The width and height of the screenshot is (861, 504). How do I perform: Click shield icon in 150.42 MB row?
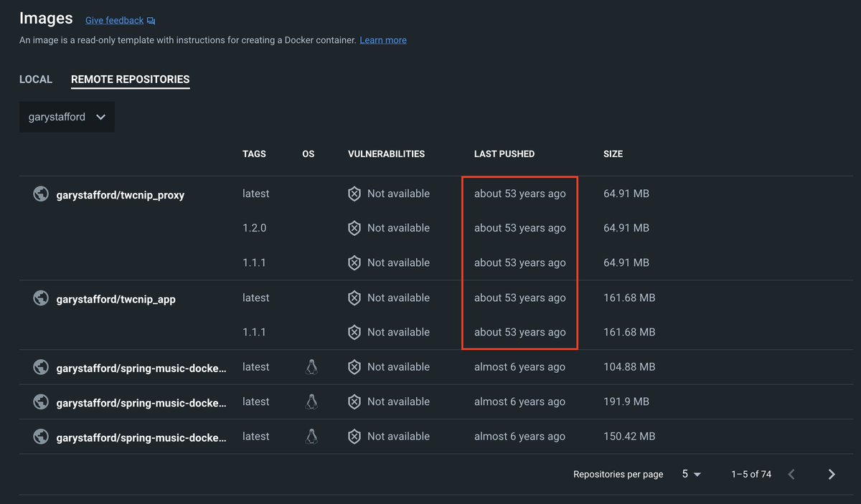pyautogui.click(x=354, y=436)
